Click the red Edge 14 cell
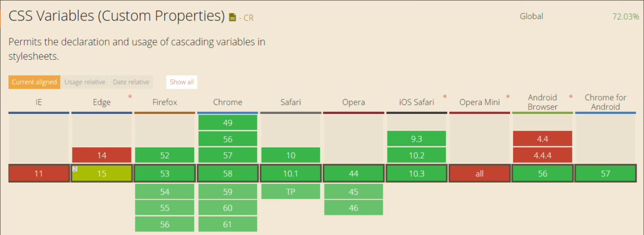 click(102, 155)
